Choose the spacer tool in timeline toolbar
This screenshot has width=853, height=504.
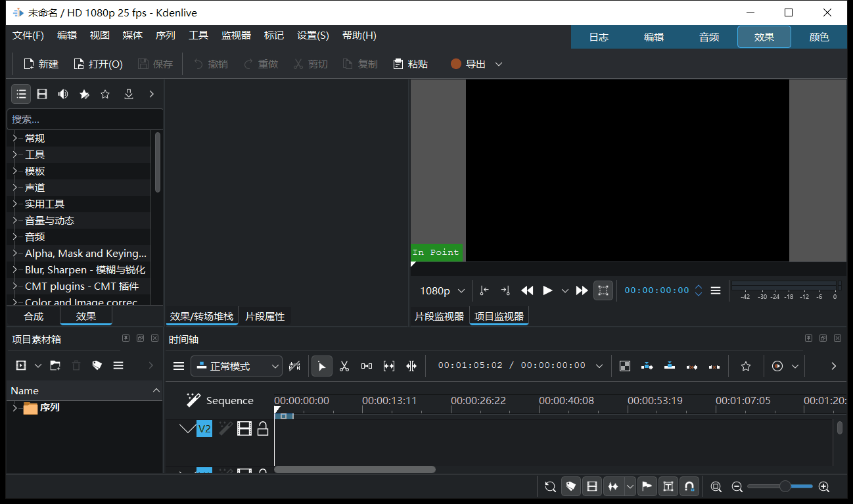(367, 366)
